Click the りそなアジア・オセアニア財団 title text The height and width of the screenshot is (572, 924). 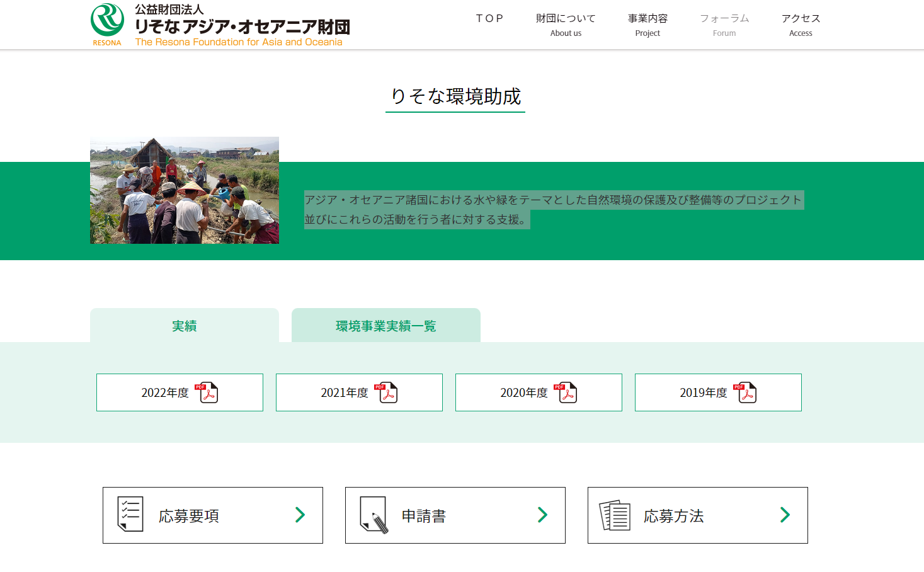coord(242,26)
